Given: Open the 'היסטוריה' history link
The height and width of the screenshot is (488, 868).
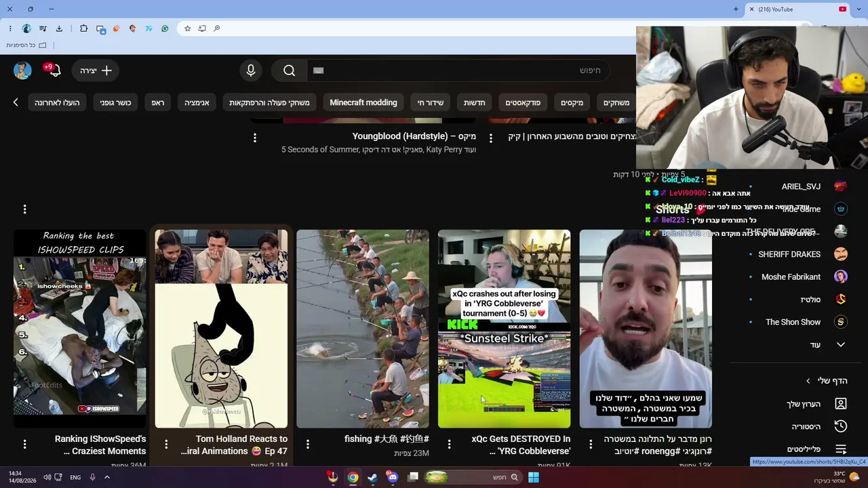Looking at the screenshot, I should [x=806, y=426].
